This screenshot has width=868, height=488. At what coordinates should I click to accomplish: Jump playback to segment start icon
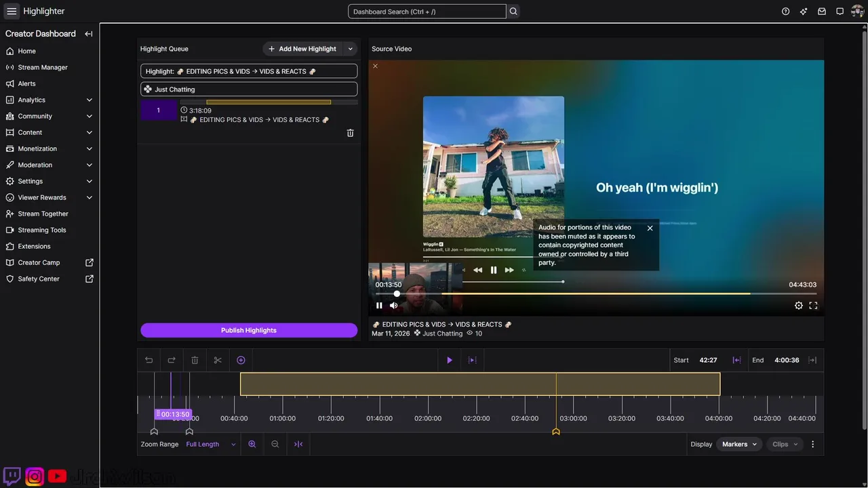[473, 360]
